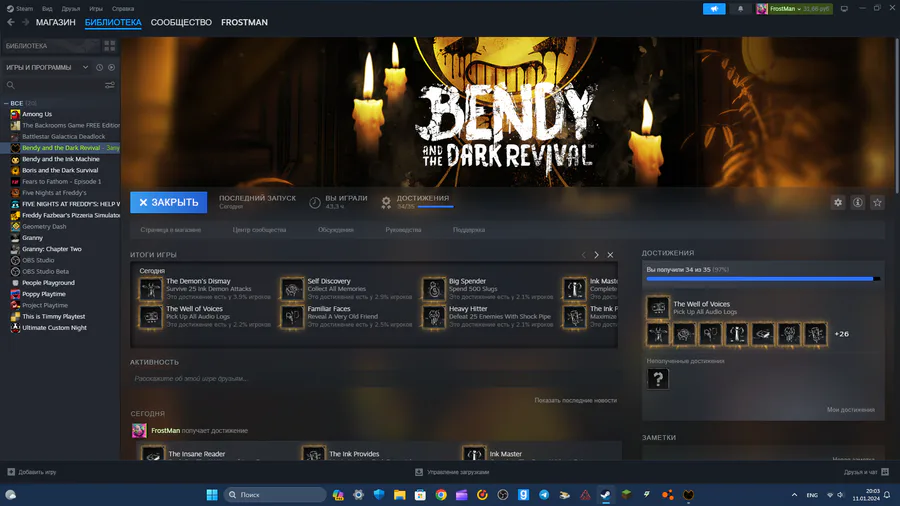Open the Обсуждения link
The image size is (900, 506).
point(336,229)
